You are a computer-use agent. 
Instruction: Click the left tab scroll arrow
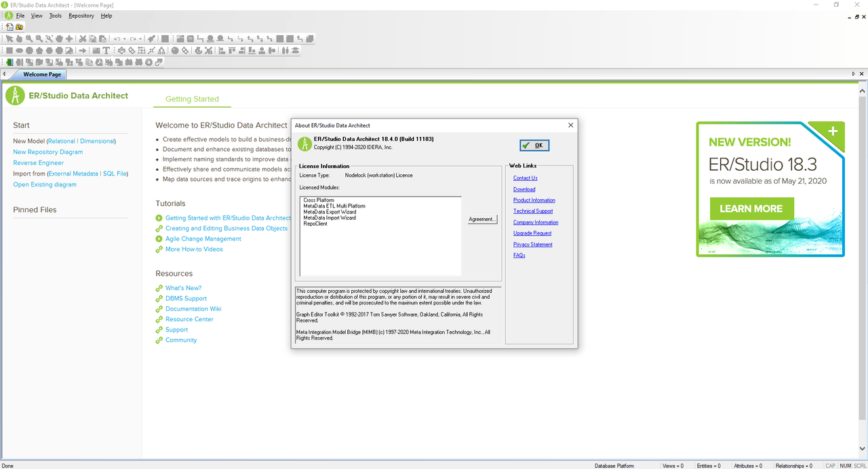point(4,74)
